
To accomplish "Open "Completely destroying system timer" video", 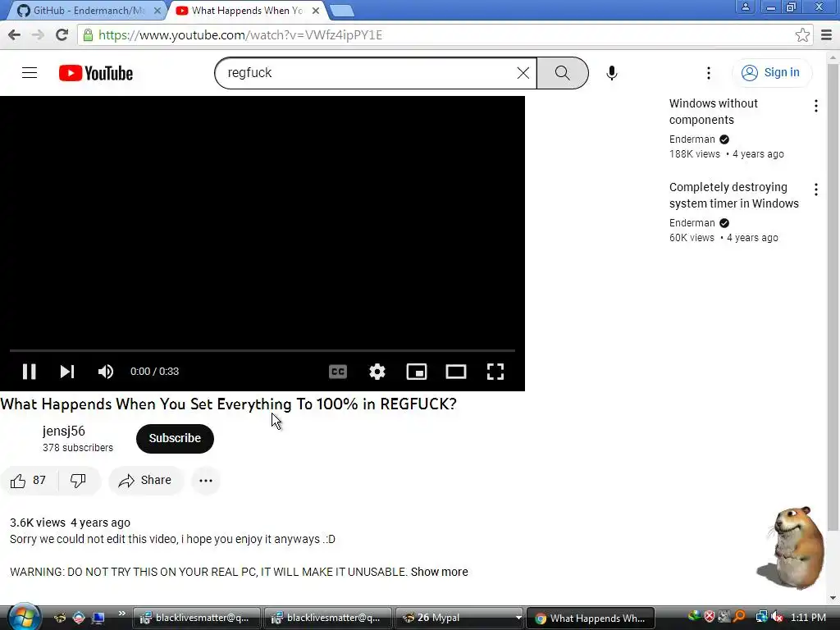I will click(x=733, y=195).
